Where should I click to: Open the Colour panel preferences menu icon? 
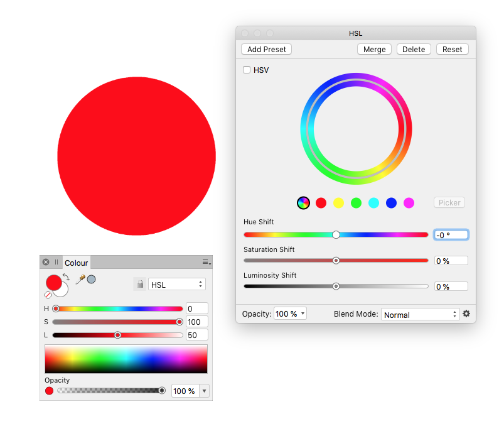[206, 262]
